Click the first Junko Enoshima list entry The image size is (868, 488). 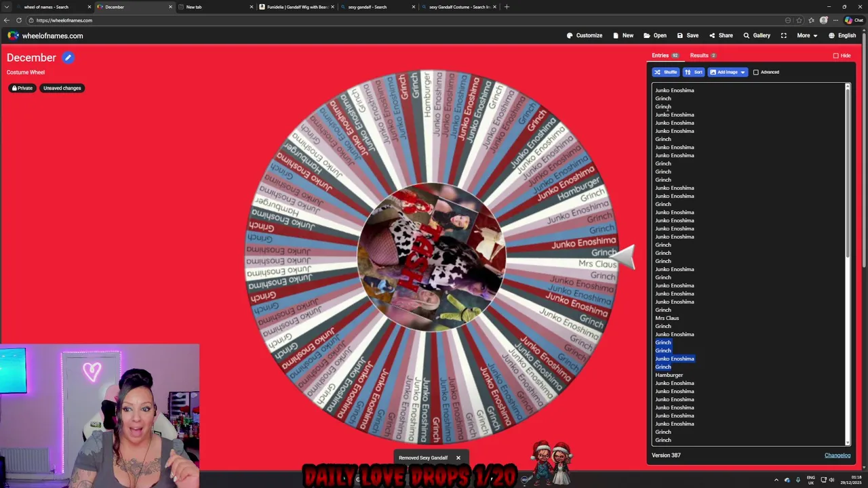[674, 90]
